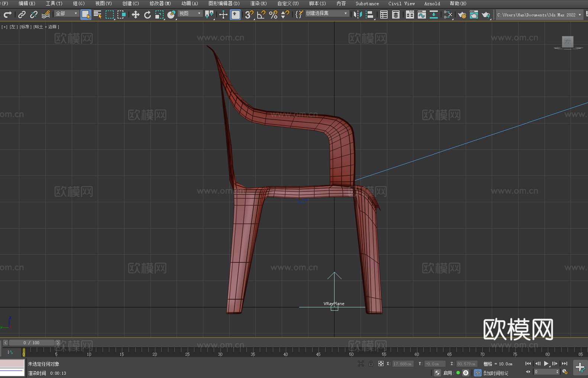Open the Substance menu
The image size is (588, 378).
pos(367,3)
